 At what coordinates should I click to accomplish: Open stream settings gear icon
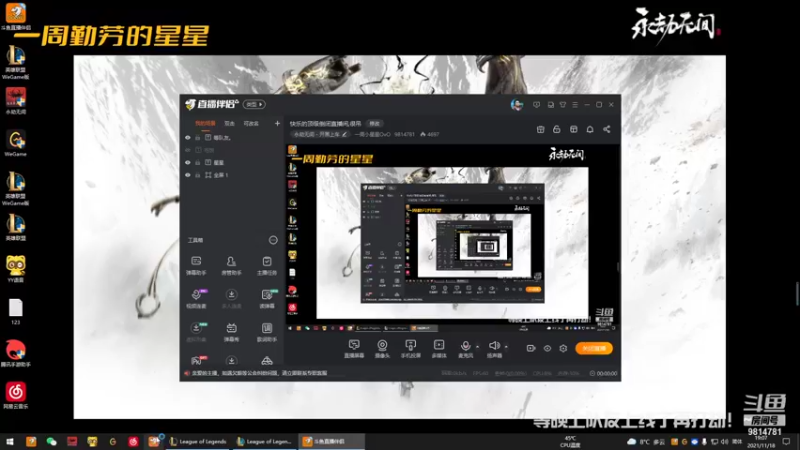563,348
